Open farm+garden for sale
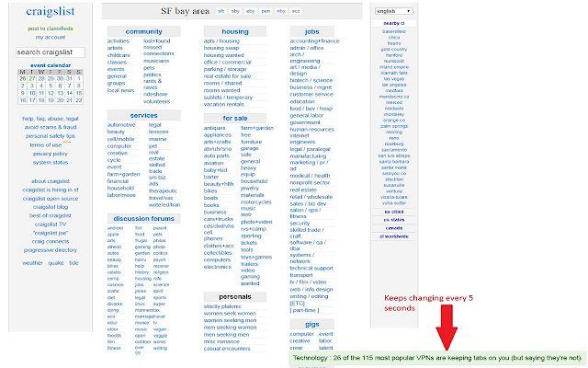 click(257, 128)
